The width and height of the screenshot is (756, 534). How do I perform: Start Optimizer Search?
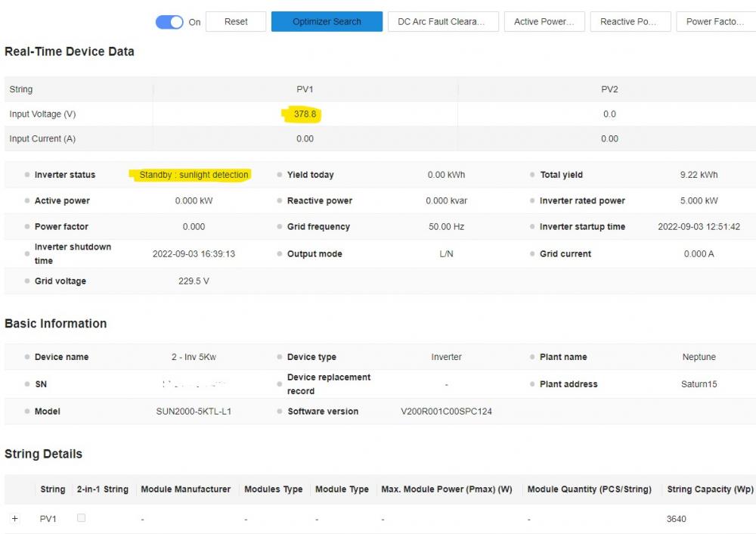click(x=327, y=22)
